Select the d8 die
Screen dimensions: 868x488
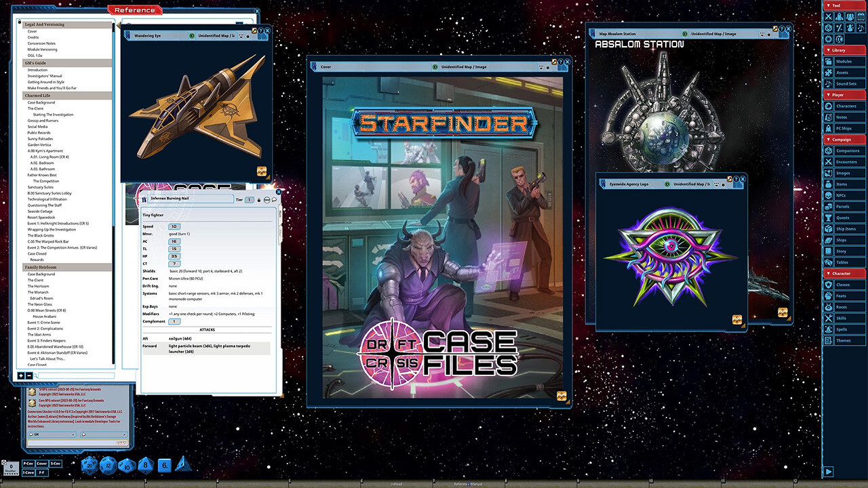145,465
